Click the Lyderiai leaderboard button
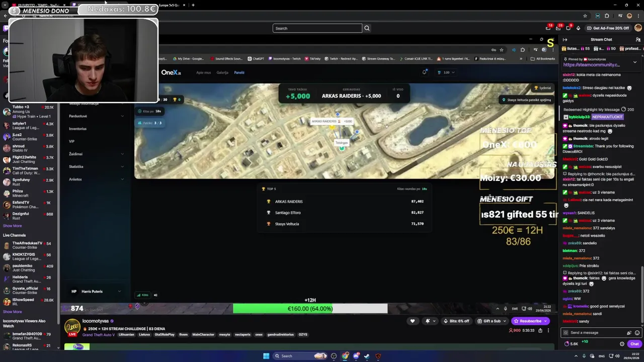This screenshot has height=362, width=644. pos(542,88)
